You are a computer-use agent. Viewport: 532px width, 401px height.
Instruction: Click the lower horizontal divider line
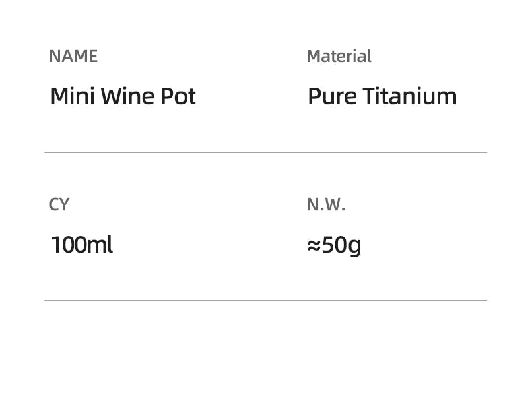265,300
